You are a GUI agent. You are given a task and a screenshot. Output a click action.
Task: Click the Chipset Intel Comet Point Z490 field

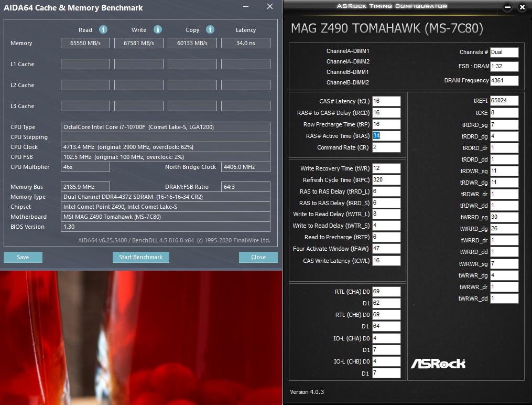(x=166, y=207)
